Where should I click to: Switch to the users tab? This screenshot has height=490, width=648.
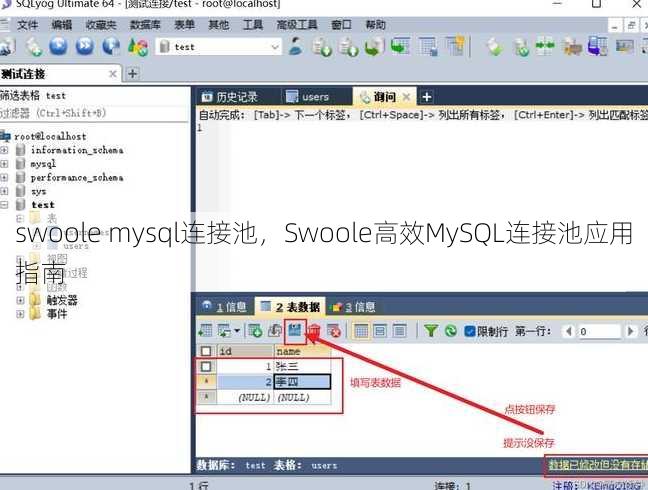(308, 97)
